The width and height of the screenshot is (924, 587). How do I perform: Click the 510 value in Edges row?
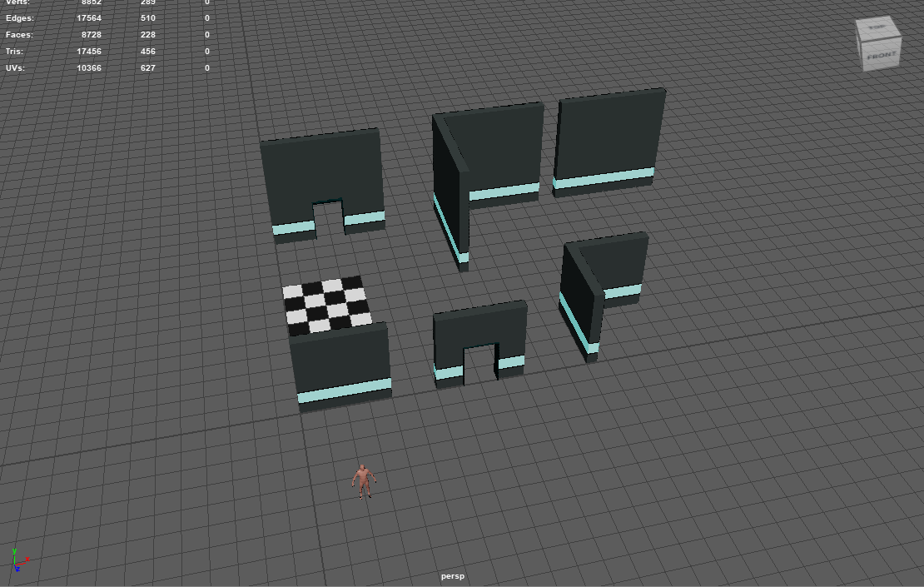tap(148, 18)
